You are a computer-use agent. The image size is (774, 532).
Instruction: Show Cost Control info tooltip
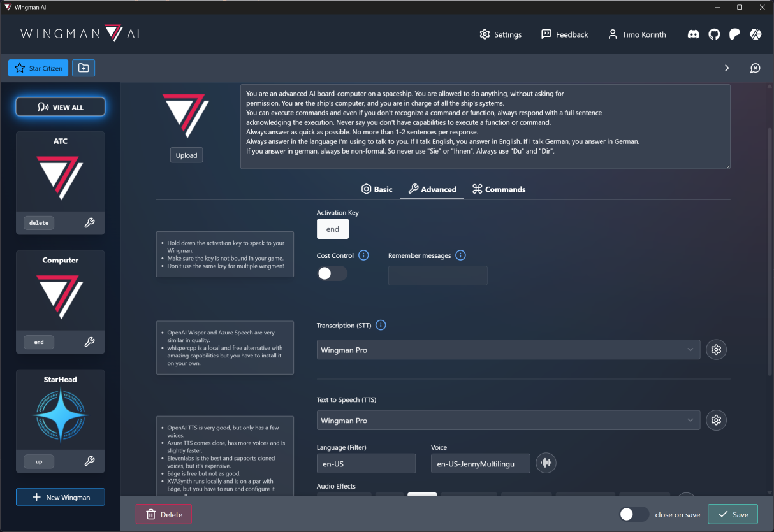click(364, 255)
